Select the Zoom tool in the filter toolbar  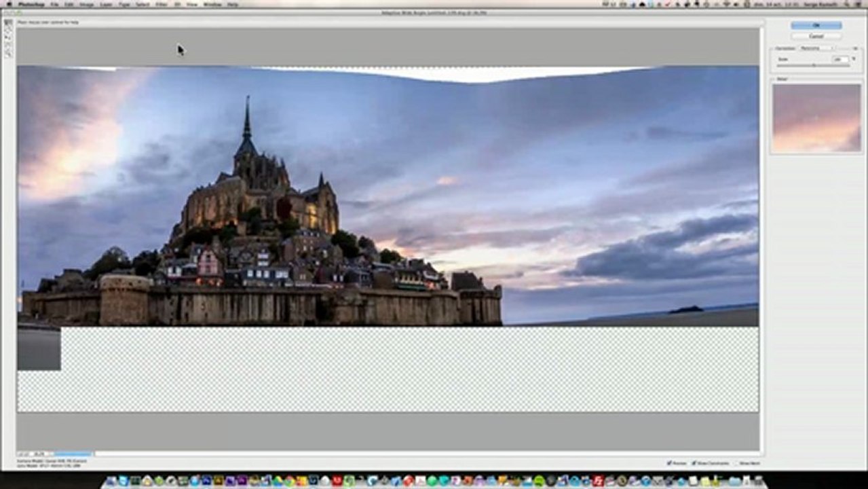[8, 52]
